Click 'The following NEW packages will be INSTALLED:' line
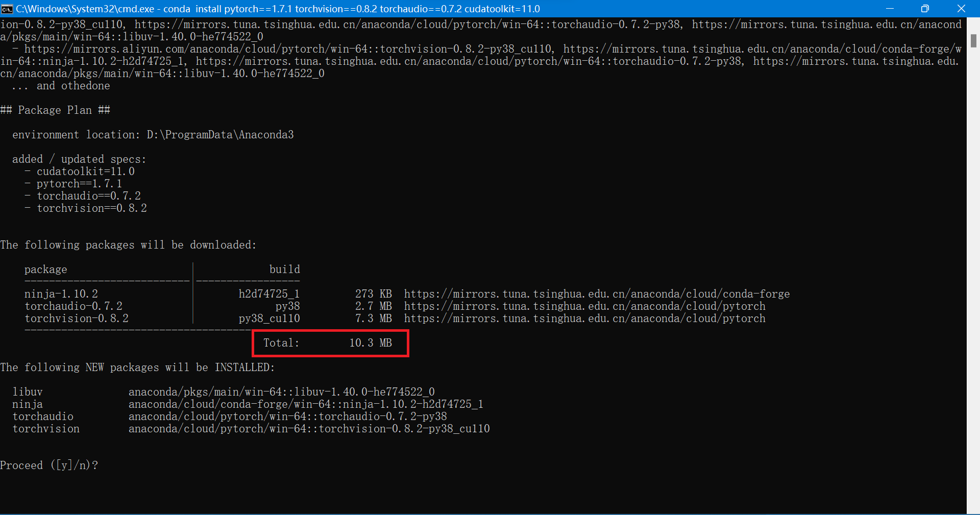Image resolution: width=980 pixels, height=515 pixels. tap(137, 367)
